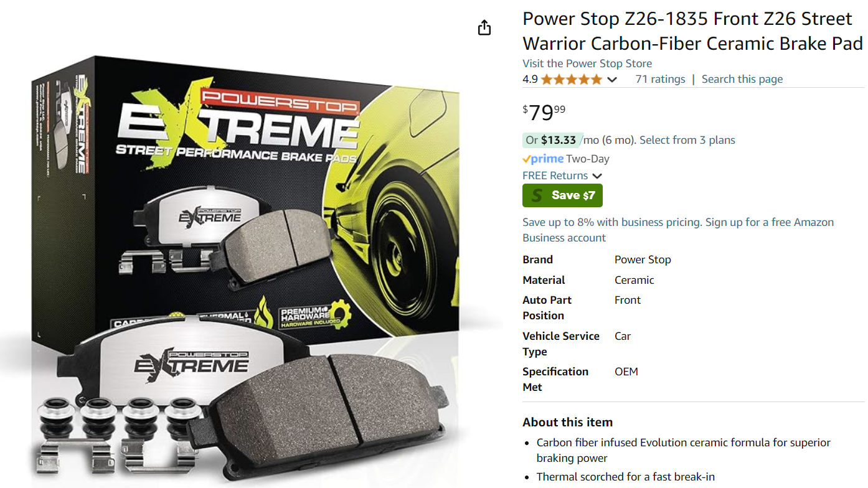Click the $13.33/mo payment badge
Image resolution: width=868 pixels, height=488 pixels.
coord(552,140)
